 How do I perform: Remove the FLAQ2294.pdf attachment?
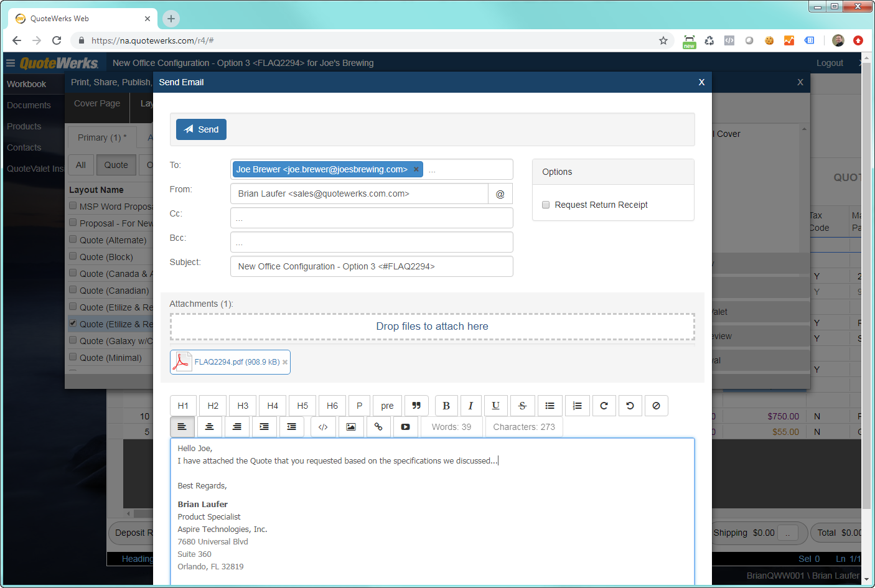coord(285,362)
